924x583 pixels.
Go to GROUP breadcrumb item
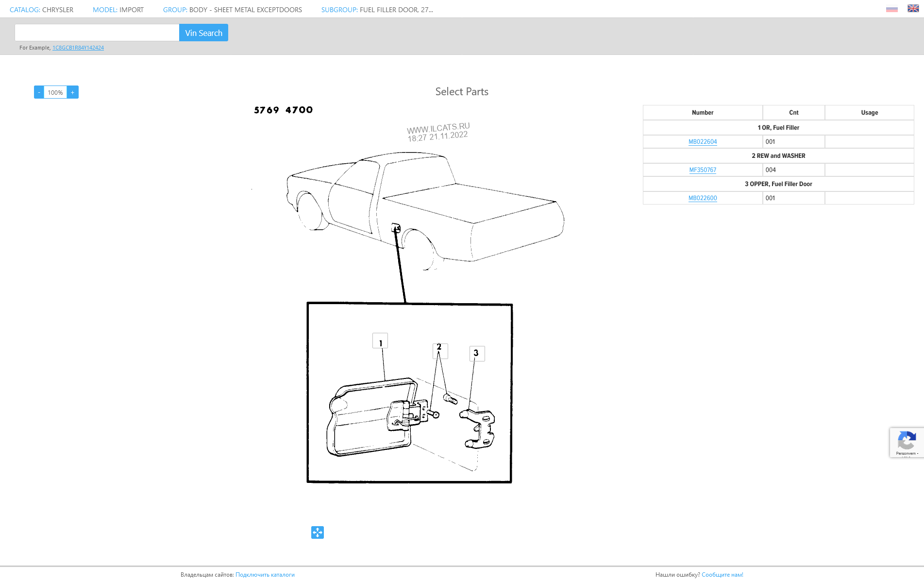point(233,10)
